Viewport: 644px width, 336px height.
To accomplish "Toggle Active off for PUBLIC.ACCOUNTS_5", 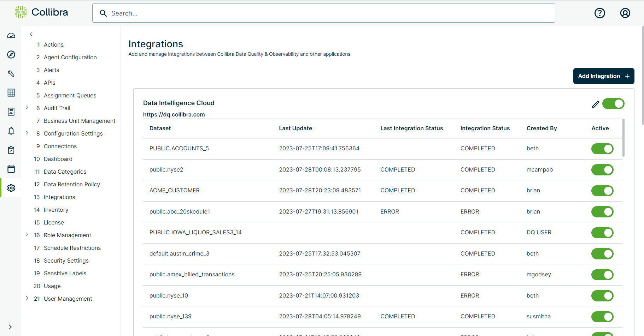I will [x=602, y=149].
